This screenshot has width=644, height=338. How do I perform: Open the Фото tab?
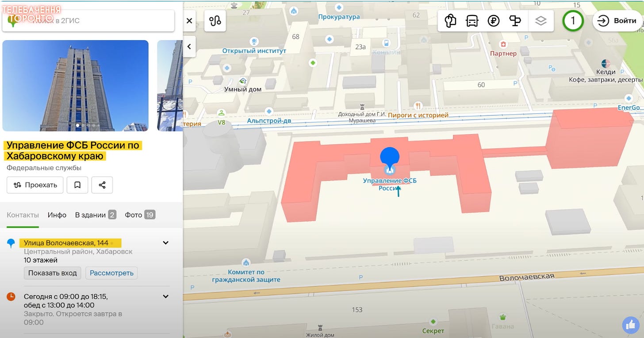(x=140, y=215)
